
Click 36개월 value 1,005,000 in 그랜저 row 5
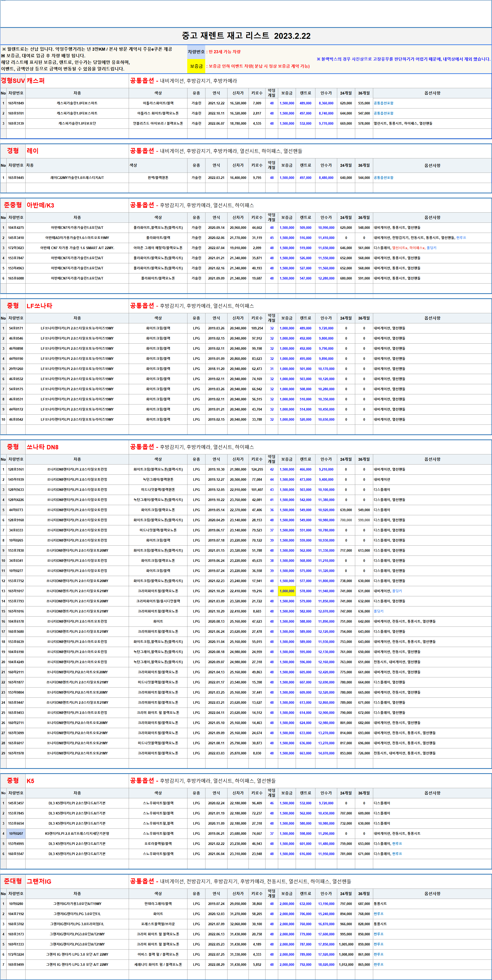click(346, 944)
